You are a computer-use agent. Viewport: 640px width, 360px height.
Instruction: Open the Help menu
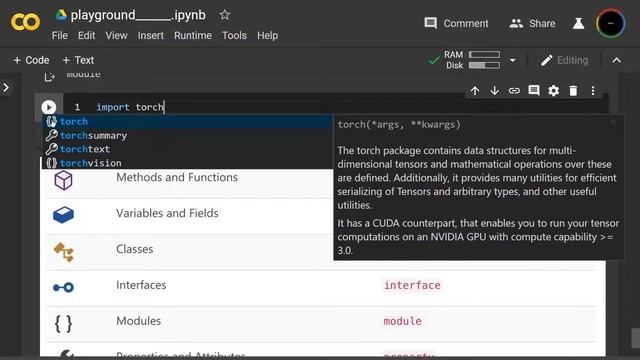click(267, 36)
